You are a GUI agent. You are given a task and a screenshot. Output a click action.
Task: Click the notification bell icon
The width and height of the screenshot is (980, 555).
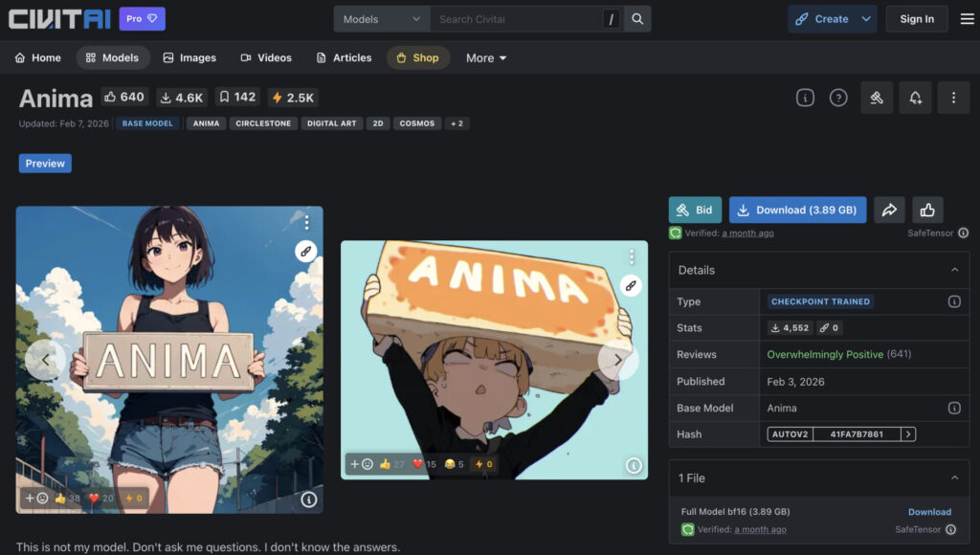tap(915, 98)
